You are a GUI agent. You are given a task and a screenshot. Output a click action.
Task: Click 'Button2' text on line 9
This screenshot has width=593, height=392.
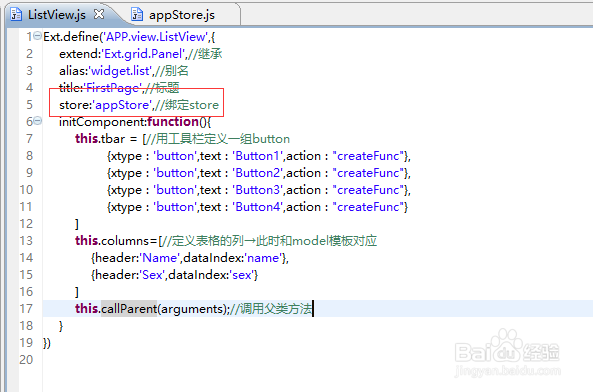point(258,173)
